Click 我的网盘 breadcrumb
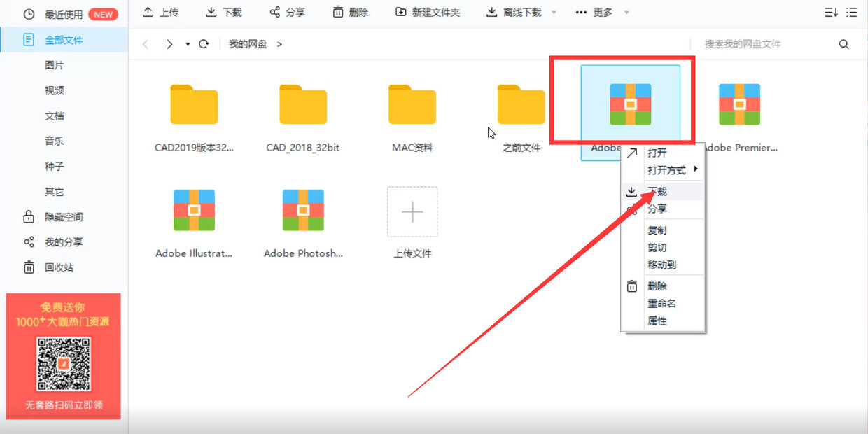The height and width of the screenshot is (434, 868). point(248,44)
